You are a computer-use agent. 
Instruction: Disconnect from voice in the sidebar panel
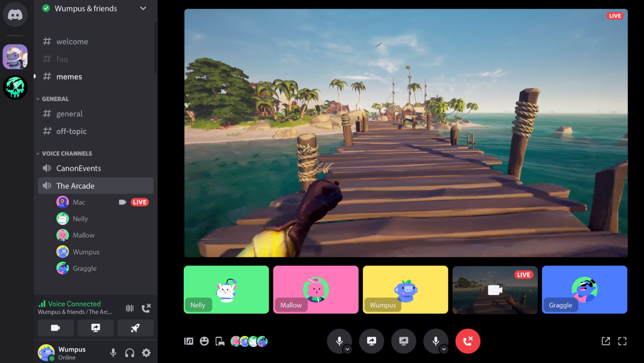[146, 308]
